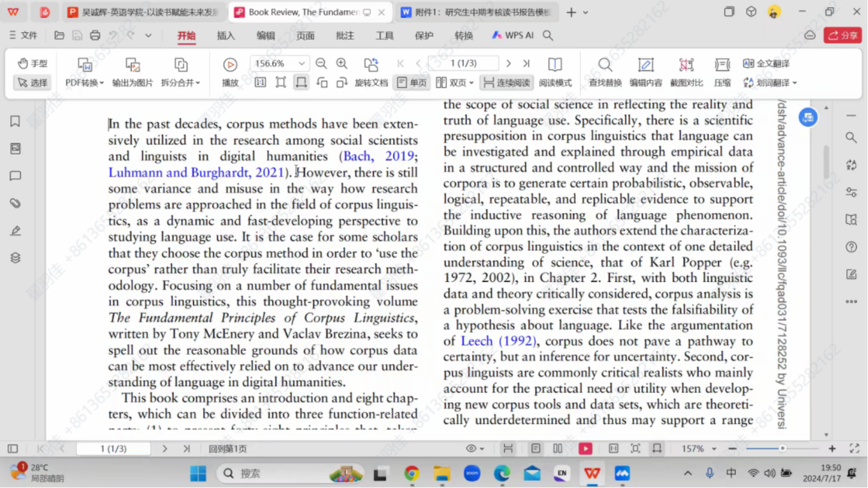Open the 插入 ribbon tab

[x=226, y=36]
